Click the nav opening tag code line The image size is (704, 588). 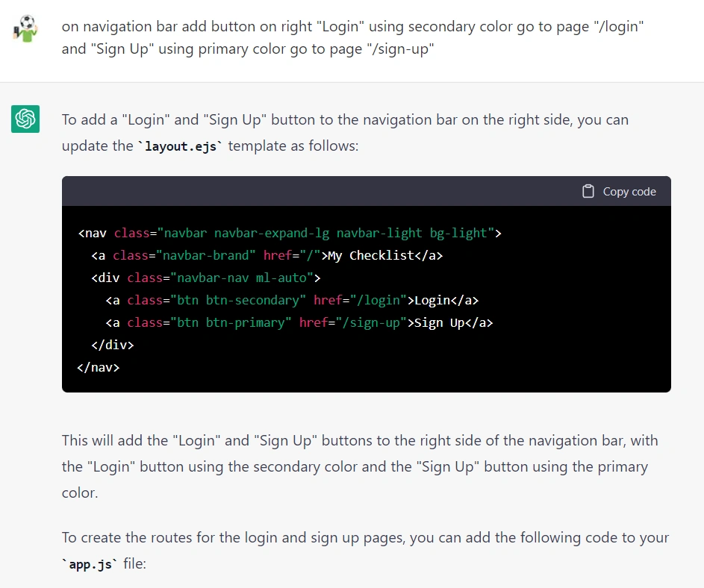tap(290, 233)
